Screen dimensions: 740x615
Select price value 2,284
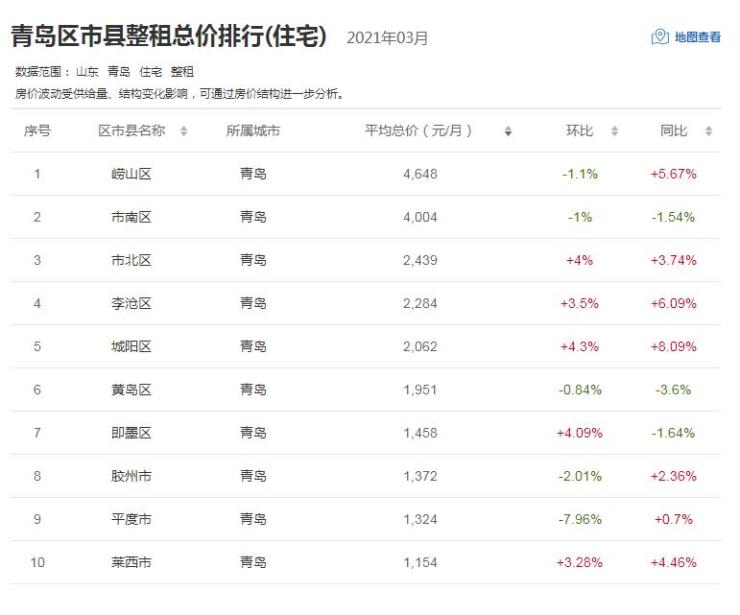tap(420, 303)
